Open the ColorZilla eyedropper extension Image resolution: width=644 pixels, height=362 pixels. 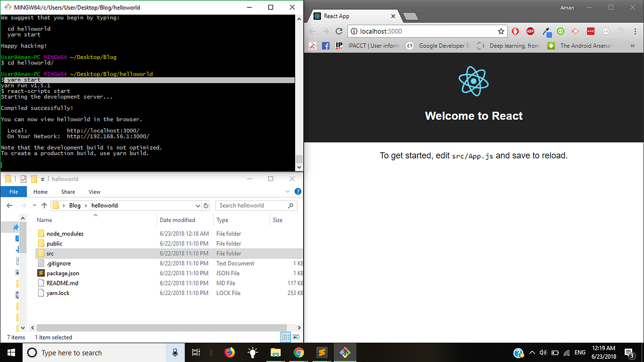[547, 31]
